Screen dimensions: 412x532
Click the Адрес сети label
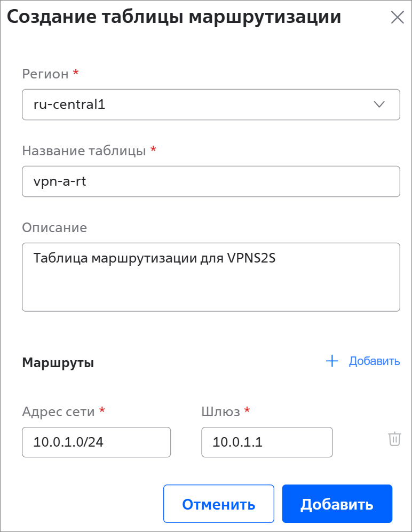click(x=58, y=411)
